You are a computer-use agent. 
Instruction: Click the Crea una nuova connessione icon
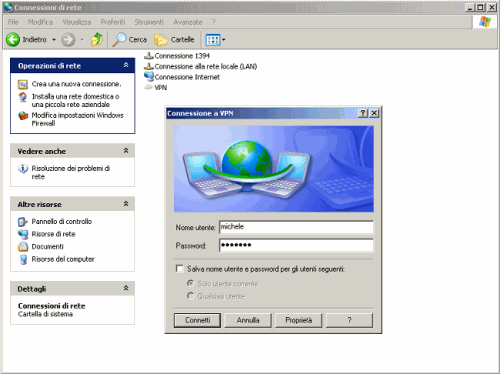tap(23, 84)
